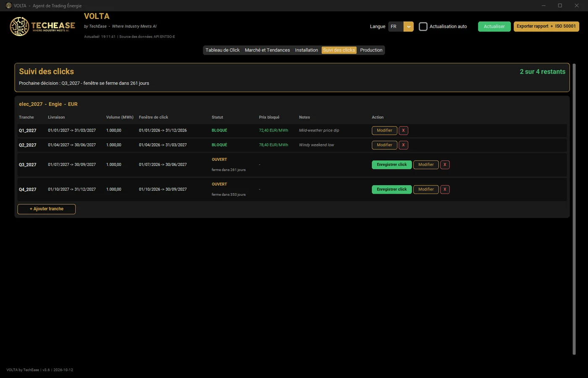Select the 78,40 EUR/MWh locked price
The height and width of the screenshot is (378, 588).
273,145
